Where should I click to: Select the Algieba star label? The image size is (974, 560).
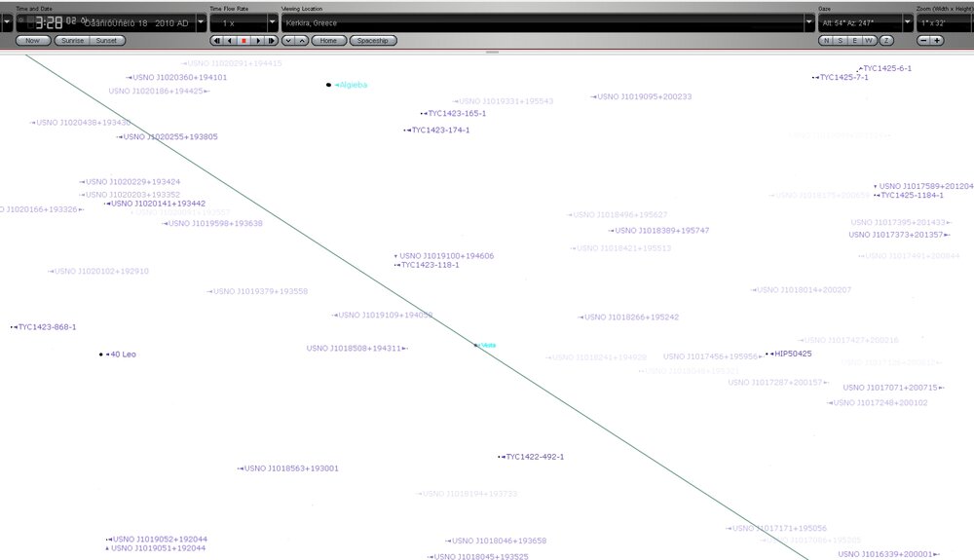click(x=351, y=85)
